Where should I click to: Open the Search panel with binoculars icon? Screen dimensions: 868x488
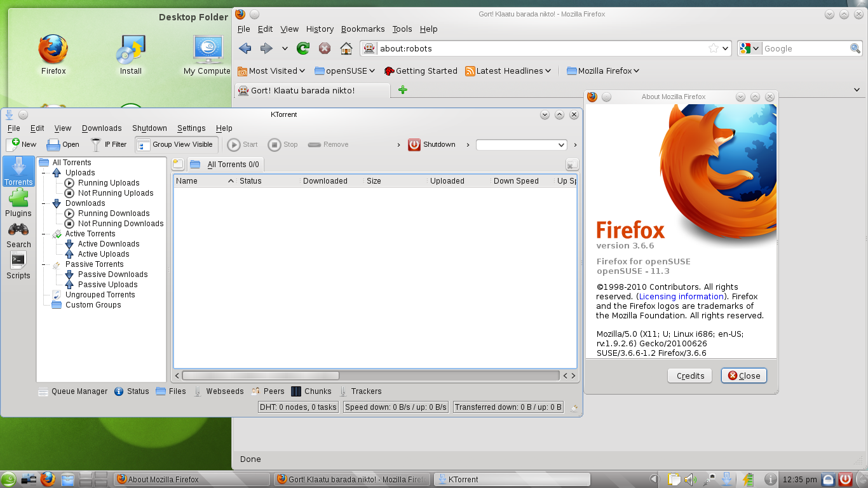(x=18, y=235)
